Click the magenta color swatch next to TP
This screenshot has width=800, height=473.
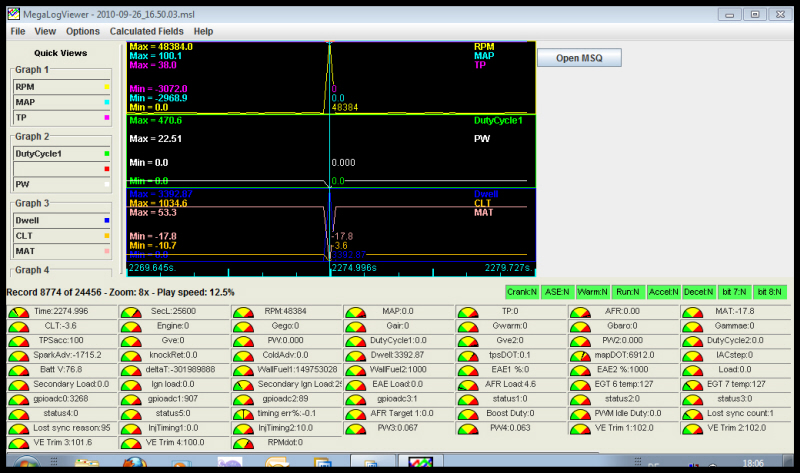point(106,118)
